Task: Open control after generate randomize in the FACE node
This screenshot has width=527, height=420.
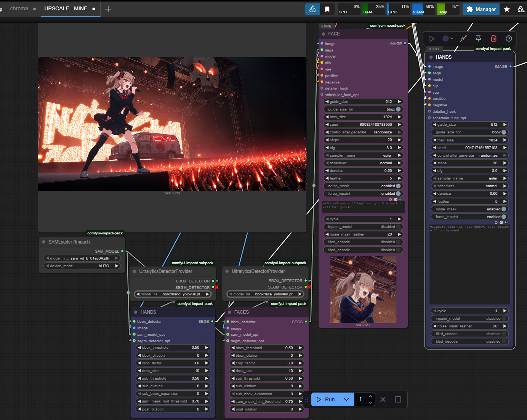Action: 363,132
